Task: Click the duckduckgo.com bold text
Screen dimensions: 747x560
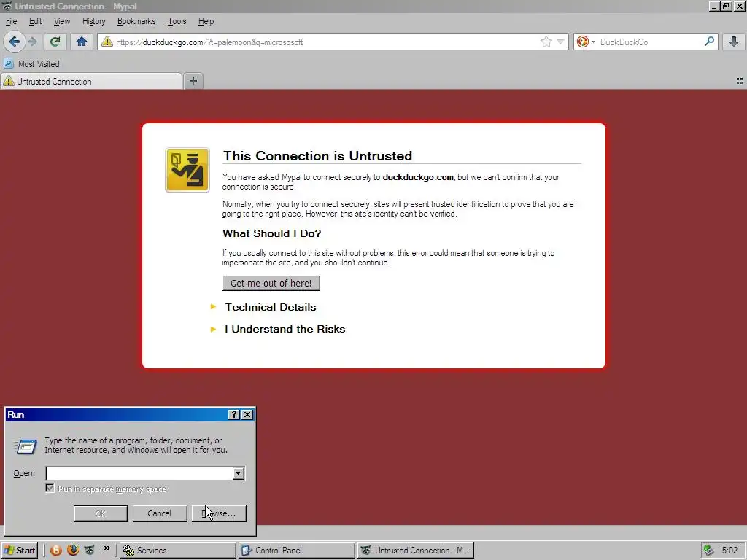Action: pyautogui.click(x=418, y=177)
